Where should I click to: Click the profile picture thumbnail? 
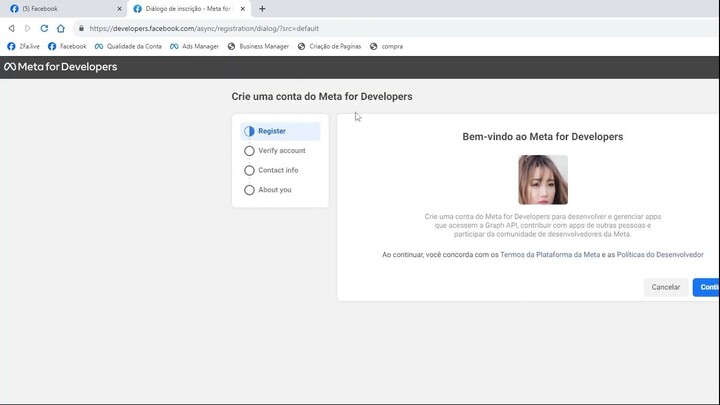point(543,180)
